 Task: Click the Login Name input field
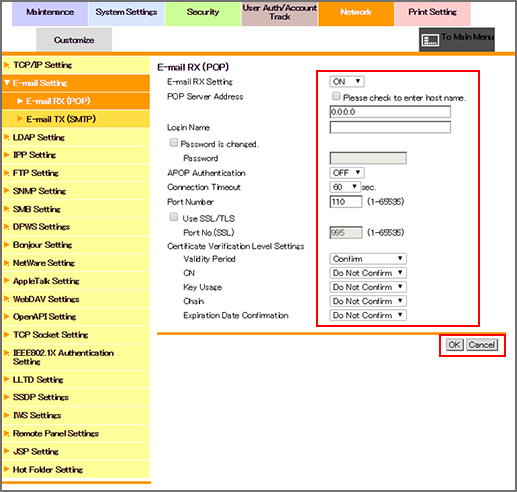pos(390,127)
